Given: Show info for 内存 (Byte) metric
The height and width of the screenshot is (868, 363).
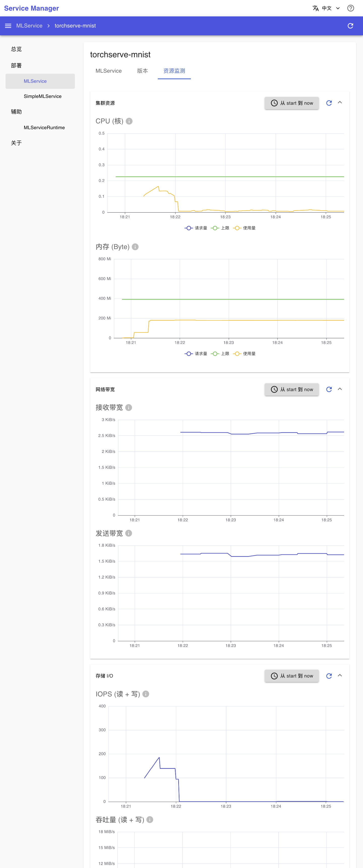Looking at the screenshot, I should pyautogui.click(x=135, y=247).
